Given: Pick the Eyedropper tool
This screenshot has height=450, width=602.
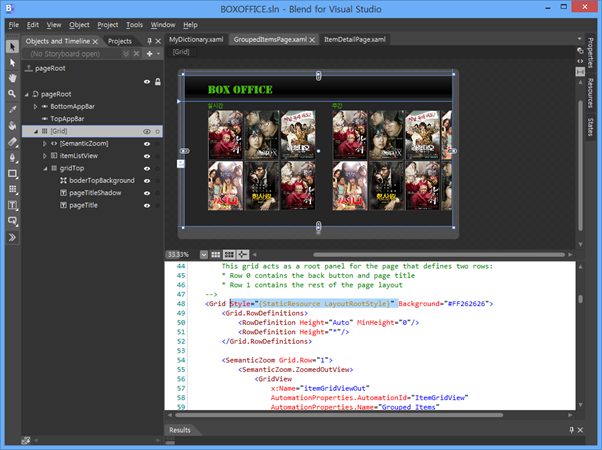Looking at the screenshot, I should (11, 109).
